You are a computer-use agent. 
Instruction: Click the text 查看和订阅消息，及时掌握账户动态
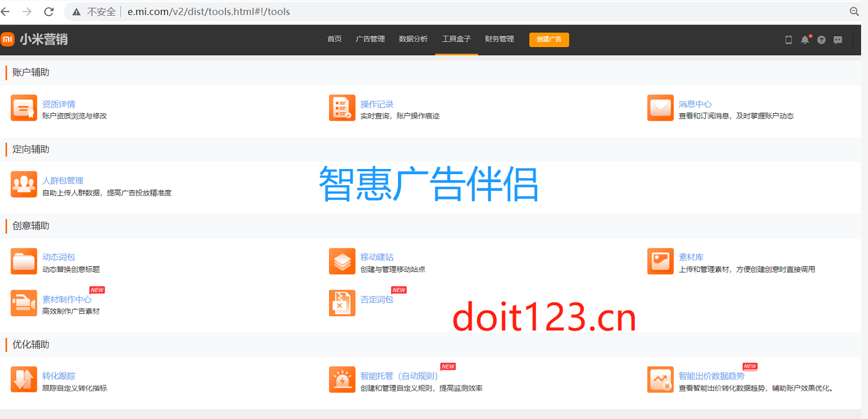736,116
